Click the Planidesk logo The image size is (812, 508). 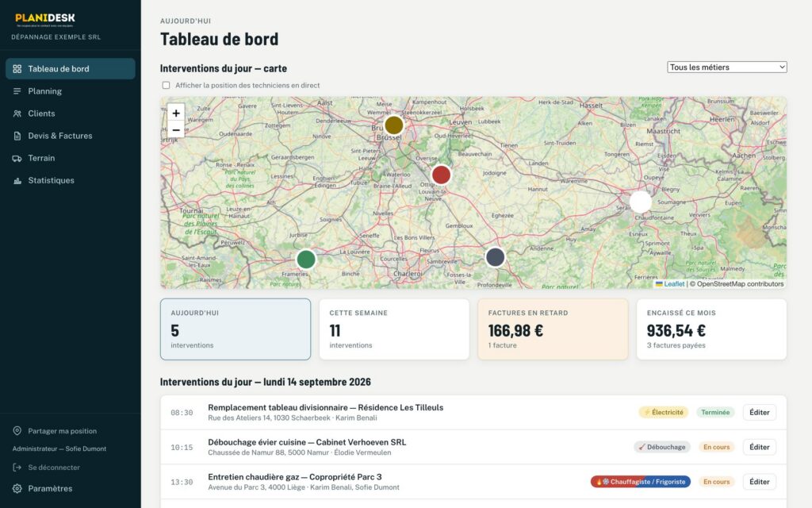click(45, 20)
